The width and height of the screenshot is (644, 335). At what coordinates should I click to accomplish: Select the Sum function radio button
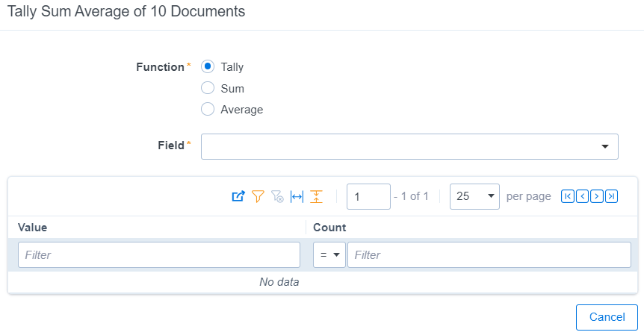click(208, 88)
